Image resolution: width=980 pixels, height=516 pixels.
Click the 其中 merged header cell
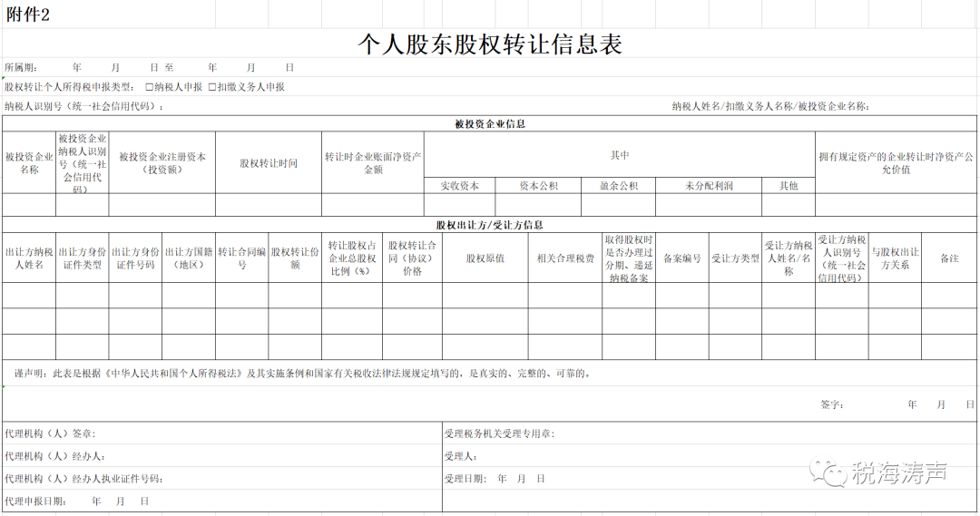[x=620, y=155]
